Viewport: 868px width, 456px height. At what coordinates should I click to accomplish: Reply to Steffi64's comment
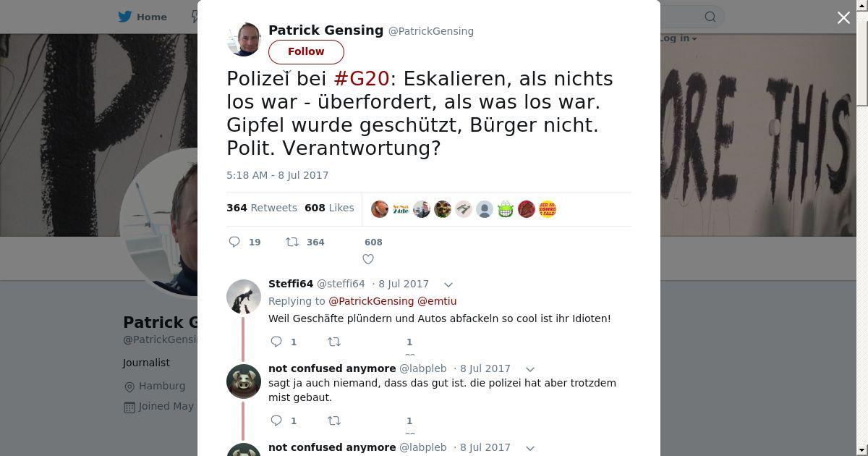pyautogui.click(x=276, y=342)
